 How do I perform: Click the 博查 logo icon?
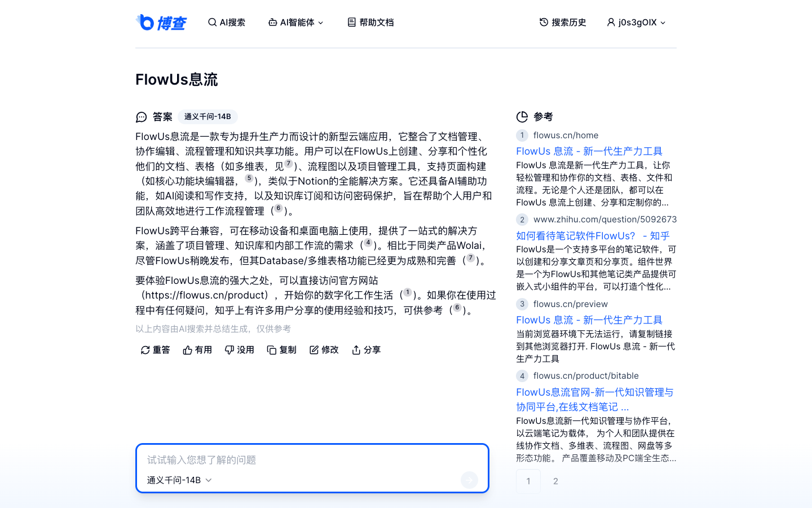click(x=146, y=22)
